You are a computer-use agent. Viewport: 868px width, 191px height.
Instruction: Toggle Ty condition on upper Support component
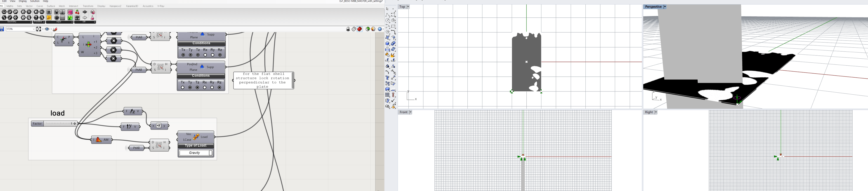point(191,55)
